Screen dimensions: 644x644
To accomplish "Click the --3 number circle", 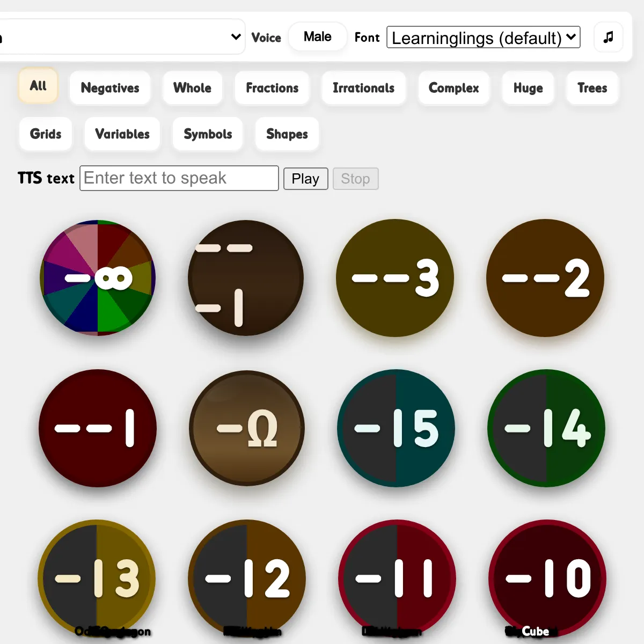I will click(x=396, y=277).
